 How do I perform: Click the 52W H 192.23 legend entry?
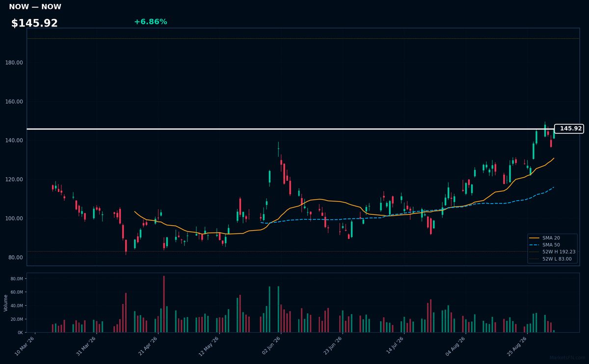click(x=551, y=252)
